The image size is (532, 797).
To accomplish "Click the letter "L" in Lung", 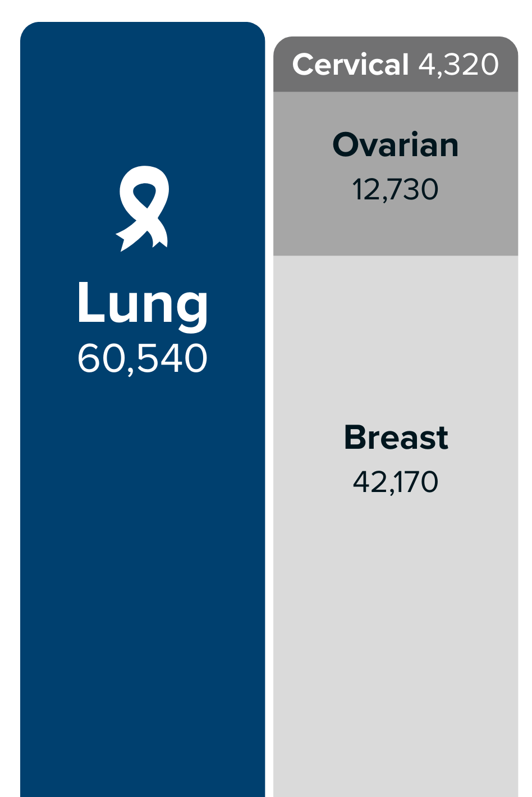I will (90, 302).
